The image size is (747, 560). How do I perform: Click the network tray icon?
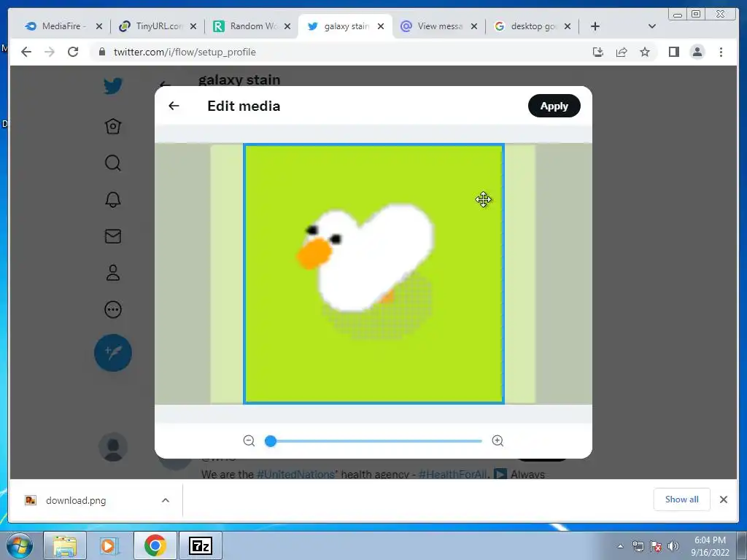638,546
